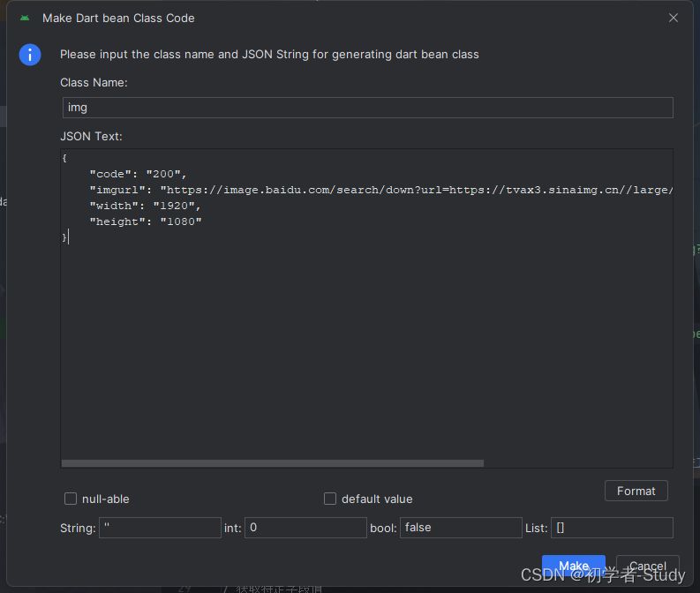The height and width of the screenshot is (593, 700).
Task: Enable the null-able checkbox
Action: click(71, 499)
